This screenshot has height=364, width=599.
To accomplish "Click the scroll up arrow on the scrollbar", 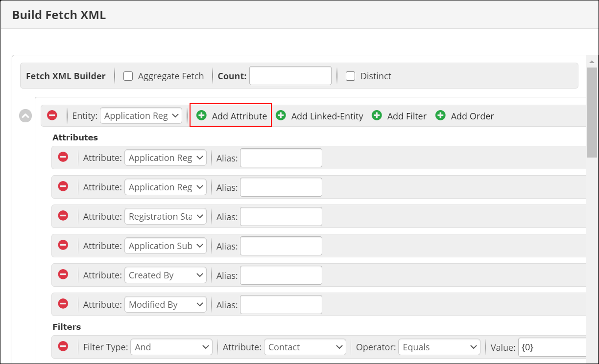I will click(592, 62).
